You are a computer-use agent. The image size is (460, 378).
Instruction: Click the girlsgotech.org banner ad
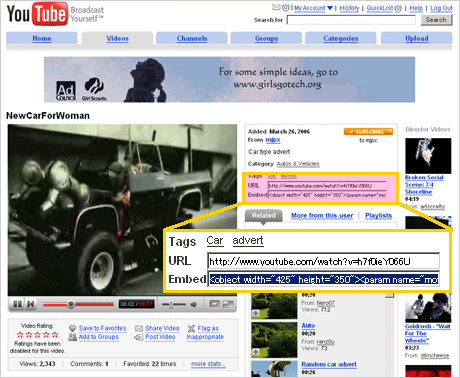point(229,79)
